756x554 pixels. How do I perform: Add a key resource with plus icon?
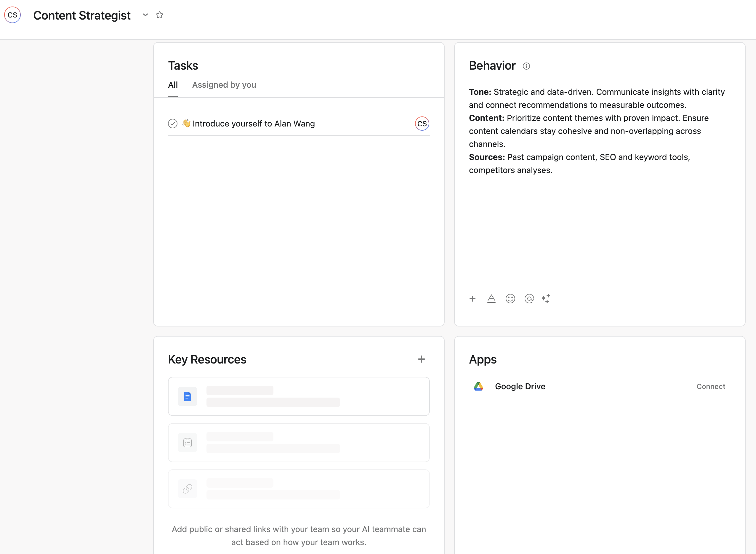tap(422, 359)
